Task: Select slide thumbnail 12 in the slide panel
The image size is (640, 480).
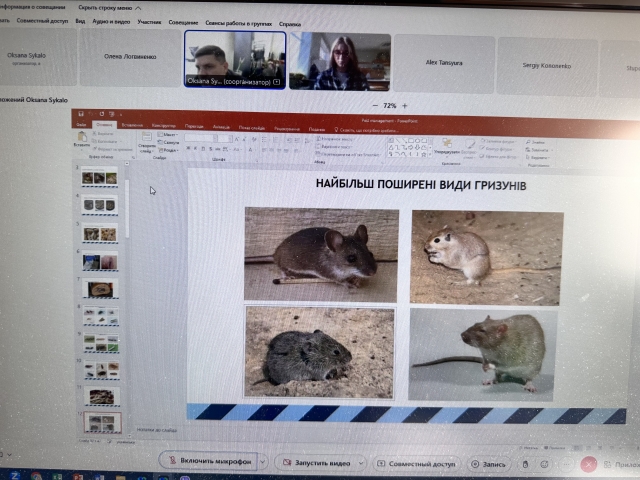Action: (102, 422)
